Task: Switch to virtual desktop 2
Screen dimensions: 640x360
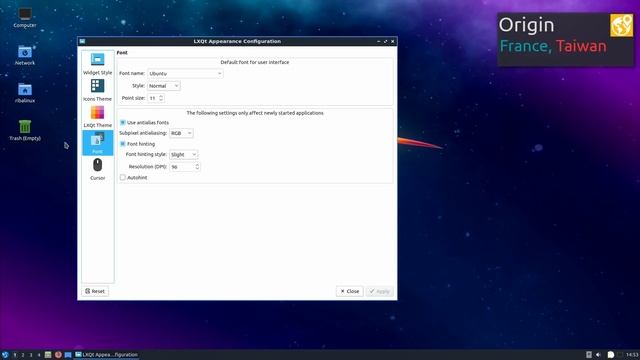Action: point(23,355)
